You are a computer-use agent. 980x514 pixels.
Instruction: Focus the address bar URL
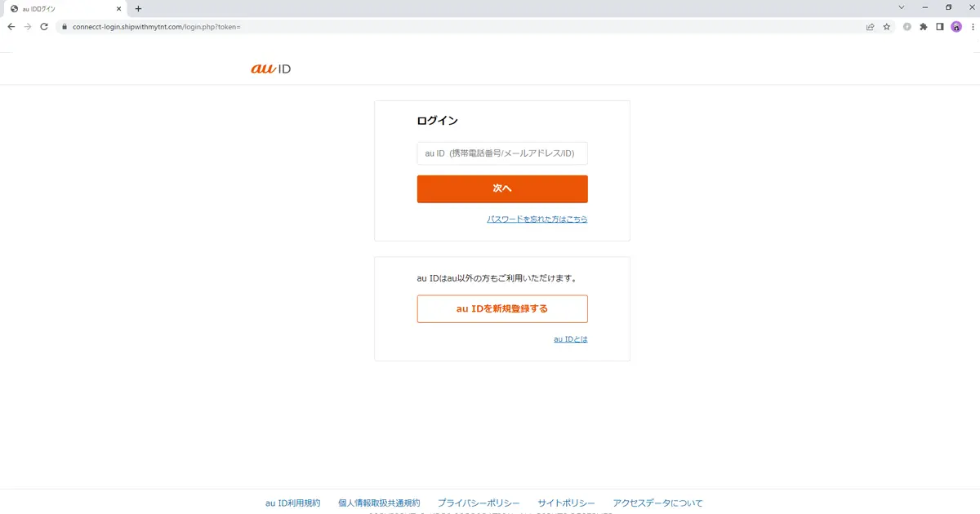156,27
